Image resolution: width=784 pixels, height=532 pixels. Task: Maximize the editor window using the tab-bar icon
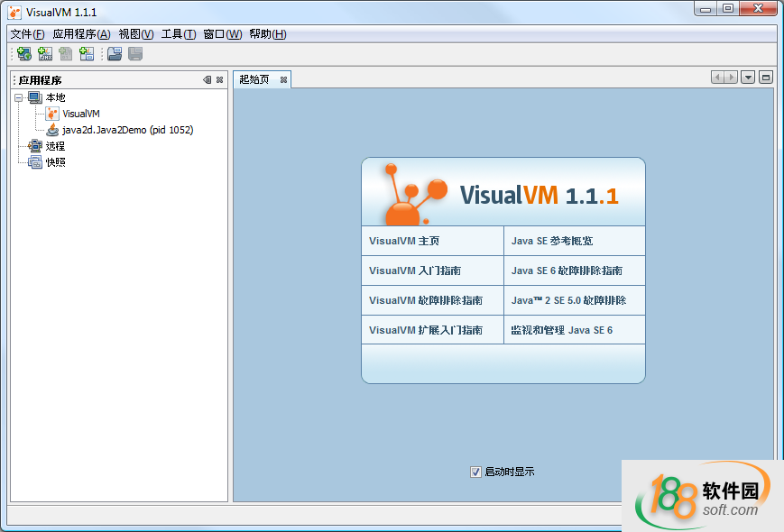click(x=766, y=78)
